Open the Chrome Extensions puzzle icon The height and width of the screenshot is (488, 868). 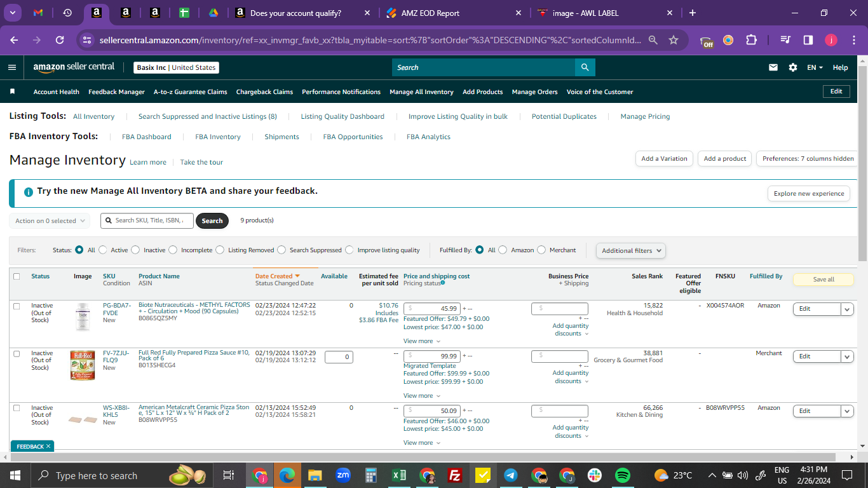tap(751, 40)
